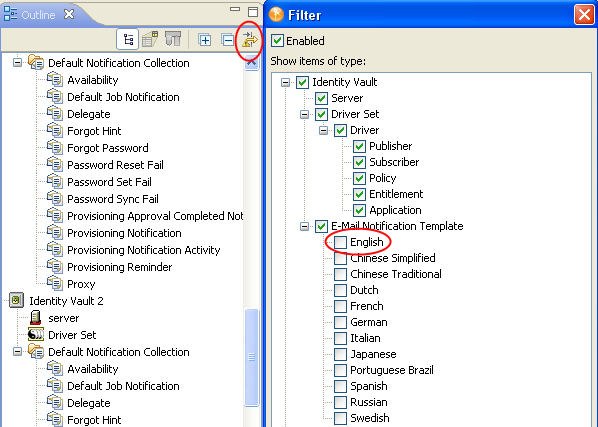
Task: Close the Filter dialog with the red X
Action: (584, 15)
